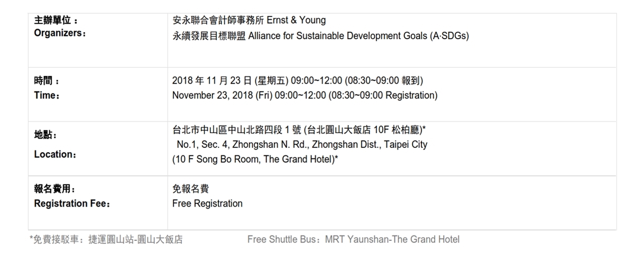Click the Registration Fee label
Screen dimensions: 644x260
(x=72, y=204)
